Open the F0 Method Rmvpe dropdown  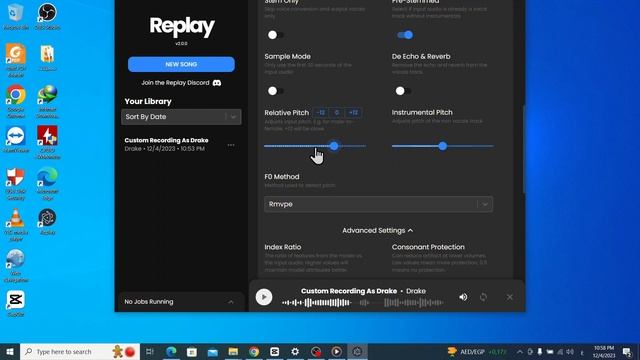tap(378, 204)
